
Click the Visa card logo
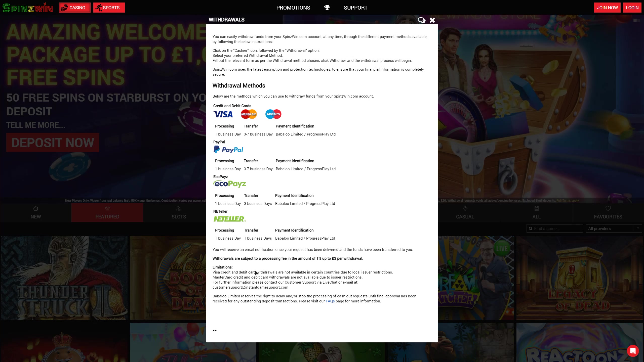[223, 114]
